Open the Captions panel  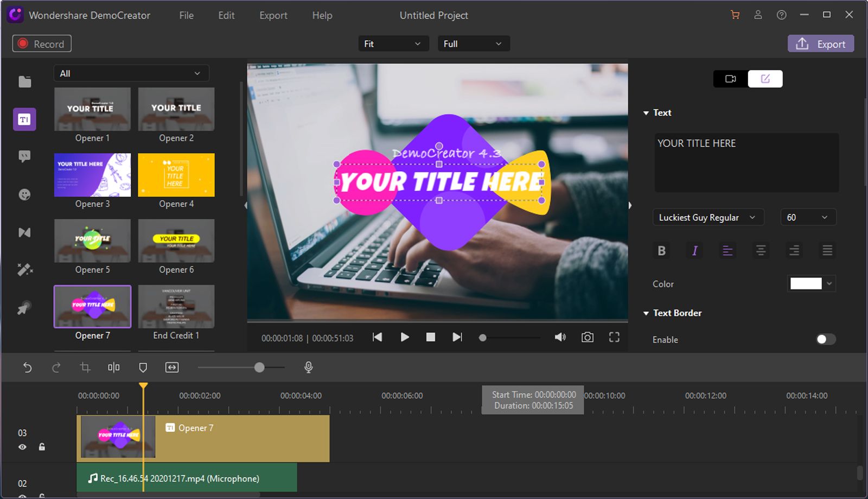[x=24, y=156]
